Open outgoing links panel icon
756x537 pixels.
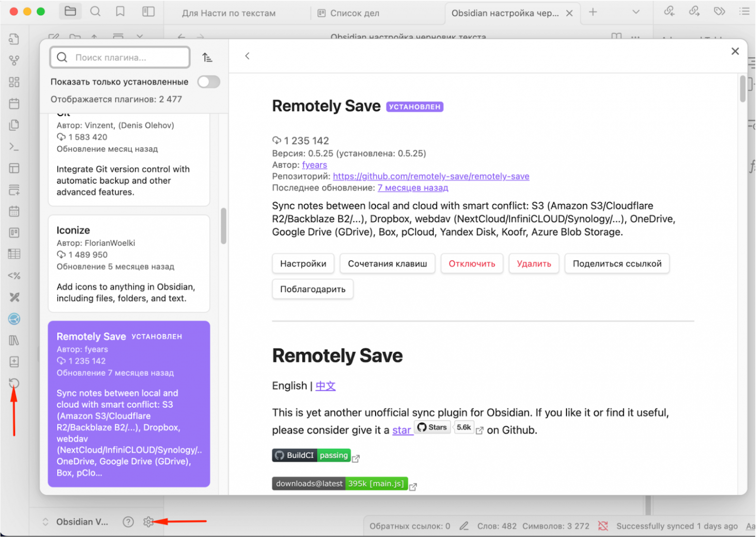click(694, 11)
